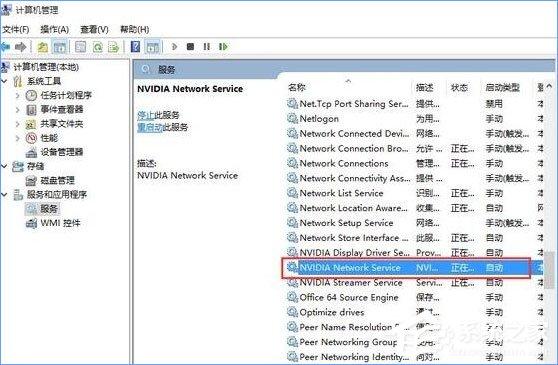The height and width of the screenshot is (365, 558).
Task: Select Peer Networking Identity... service
Action: [415, 357]
